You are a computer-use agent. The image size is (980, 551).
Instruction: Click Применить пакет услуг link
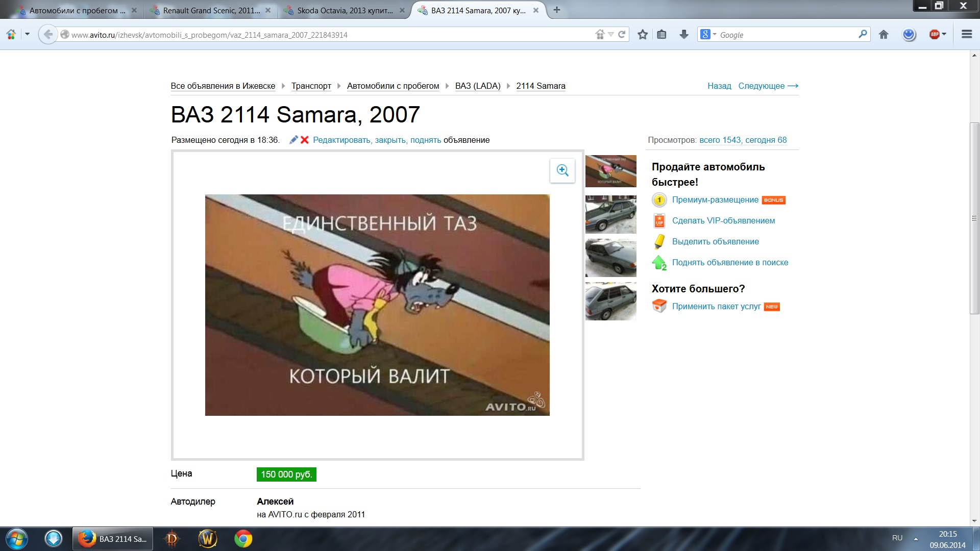coord(716,307)
